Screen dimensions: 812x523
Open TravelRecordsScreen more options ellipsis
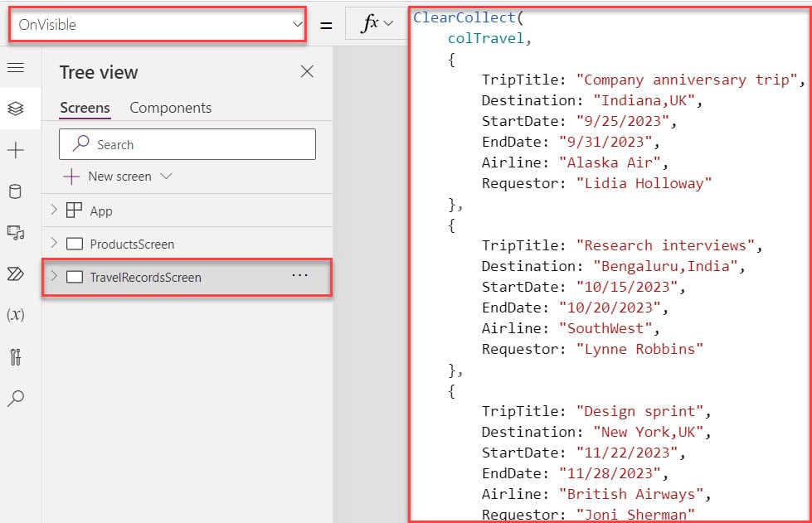pos(299,275)
